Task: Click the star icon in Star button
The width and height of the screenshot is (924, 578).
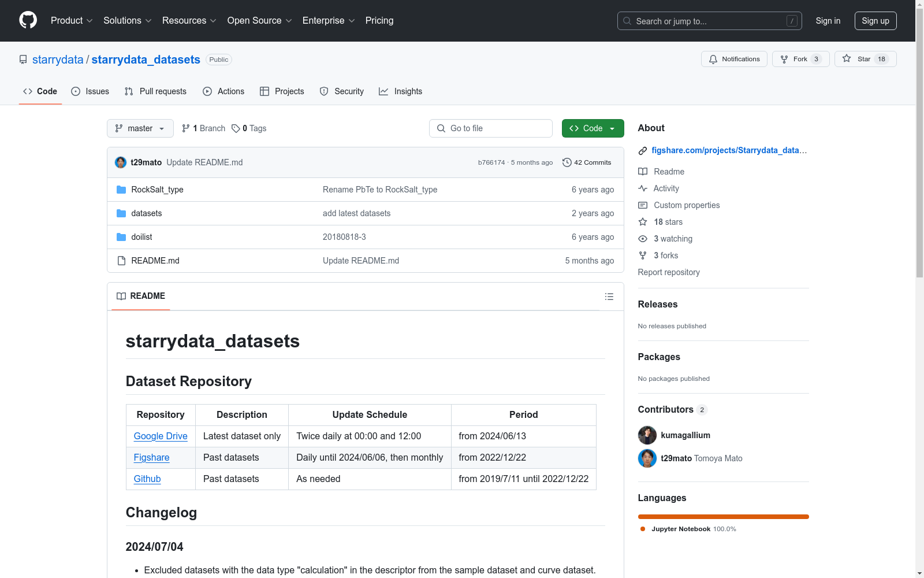Action: pyautogui.click(x=847, y=58)
